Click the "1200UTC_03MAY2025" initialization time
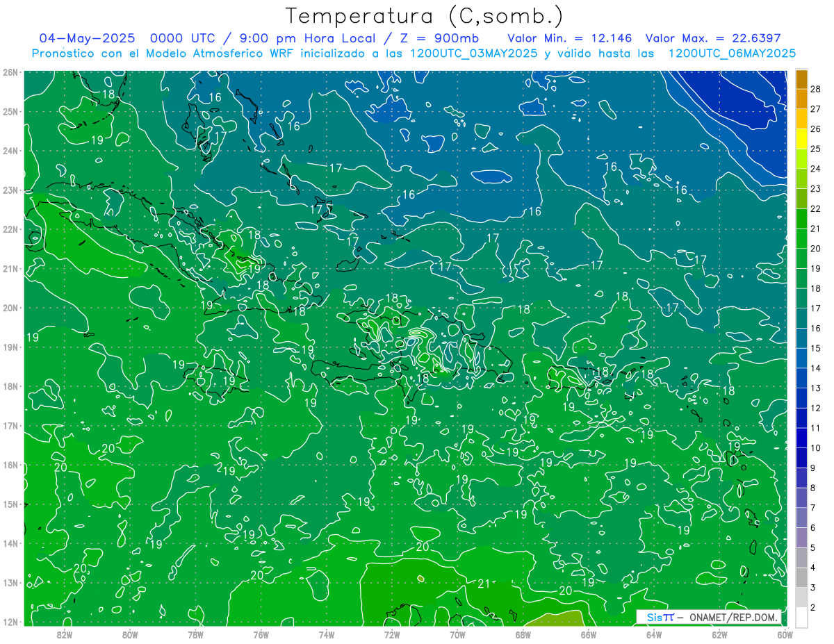 coord(474,53)
